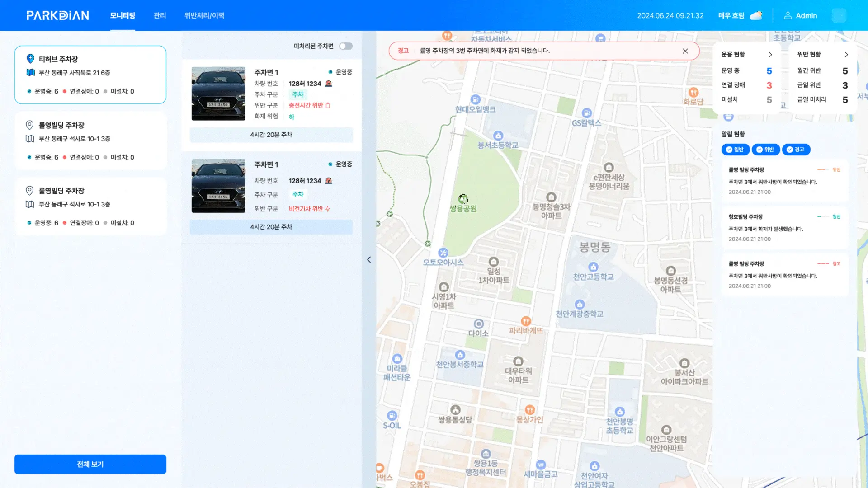
Task: Expand the 위반 현황 panel chevron
Action: 846,55
